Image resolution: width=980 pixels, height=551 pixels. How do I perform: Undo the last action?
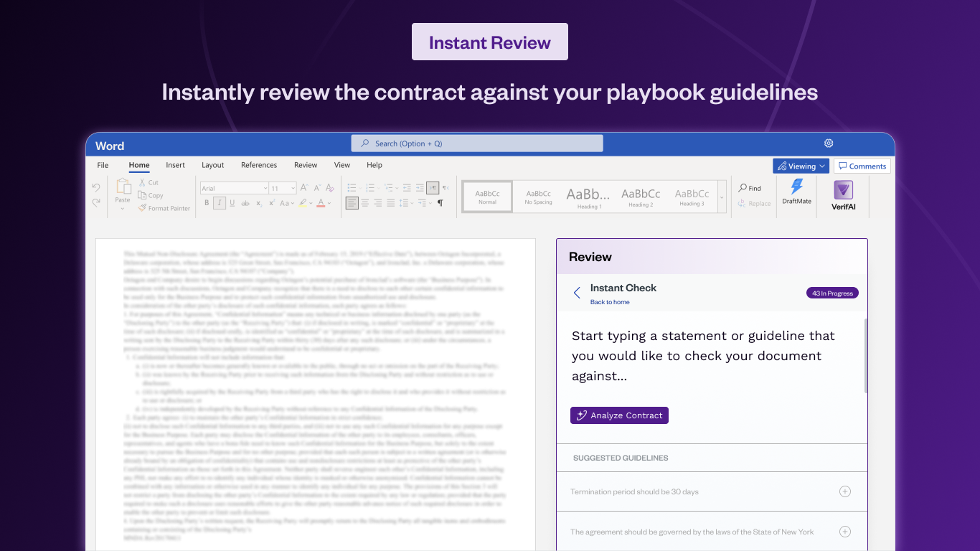96,188
